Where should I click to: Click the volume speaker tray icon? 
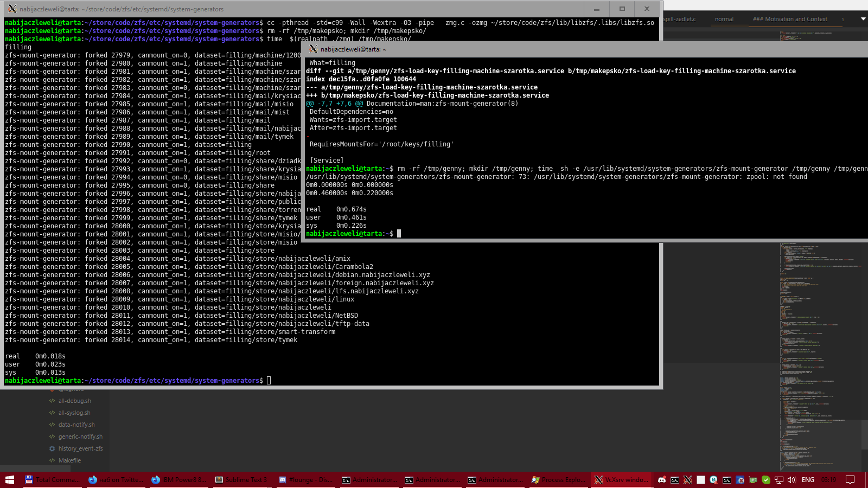(x=792, y=480)
